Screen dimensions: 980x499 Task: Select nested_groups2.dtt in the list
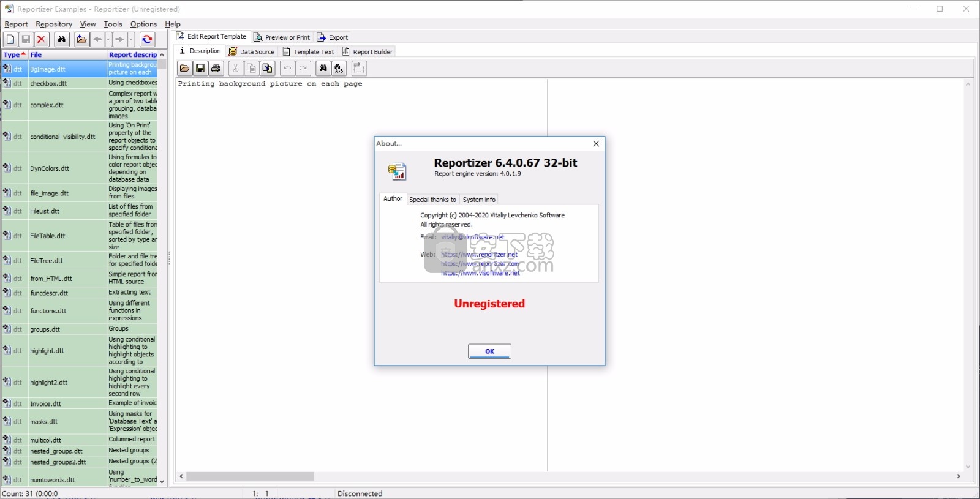pyautogui.click(x=80, y=462)
